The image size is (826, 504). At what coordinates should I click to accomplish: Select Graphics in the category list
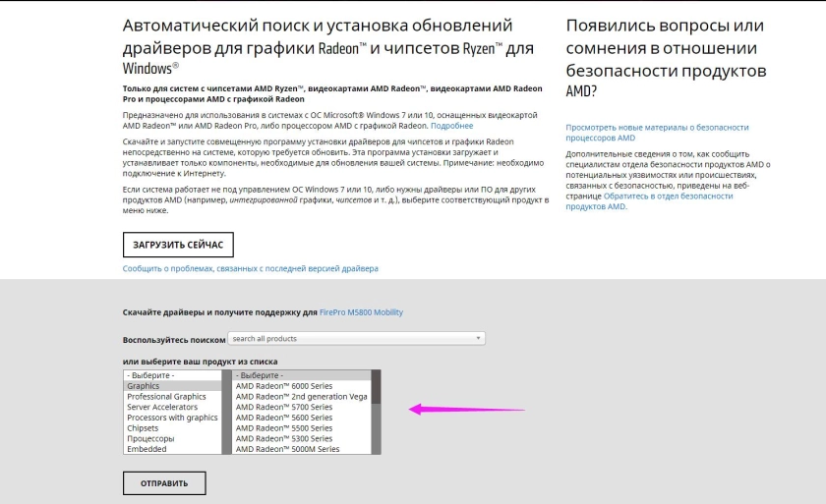coord(173,386)
